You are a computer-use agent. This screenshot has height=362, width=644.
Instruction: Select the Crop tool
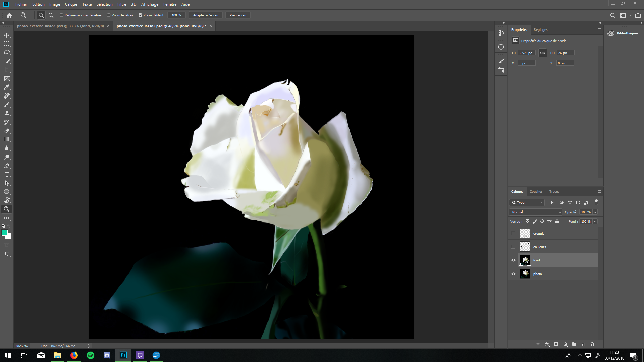[7, 70]
